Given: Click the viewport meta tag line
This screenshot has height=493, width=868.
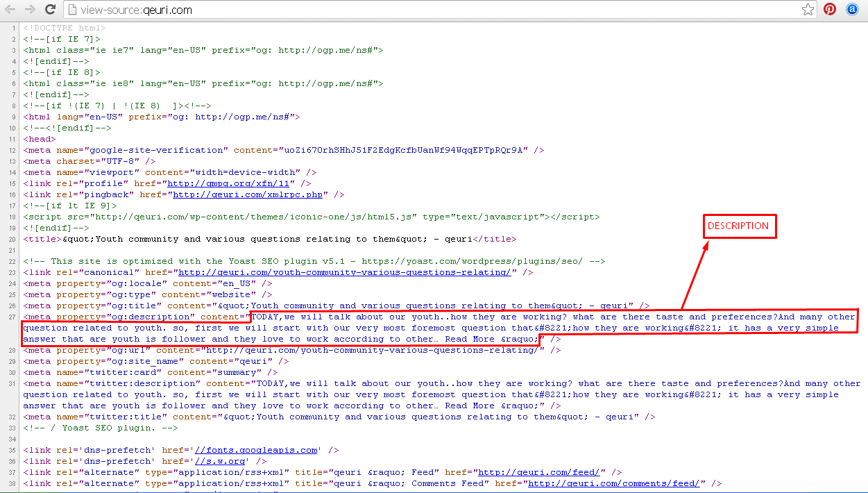Looking at the screenshot, I should coord(170,172).
